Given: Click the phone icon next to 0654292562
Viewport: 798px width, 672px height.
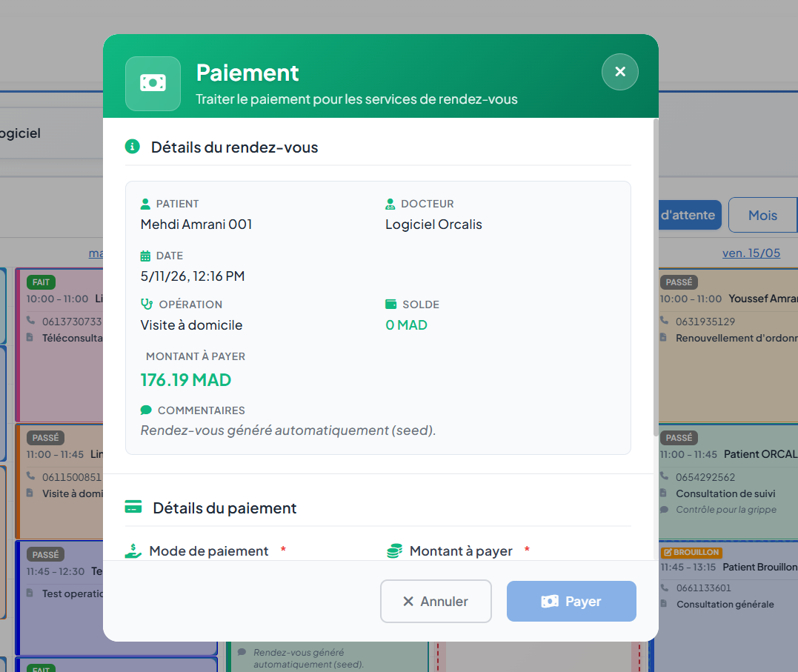Looking at the screenshot, I should 664,476.
